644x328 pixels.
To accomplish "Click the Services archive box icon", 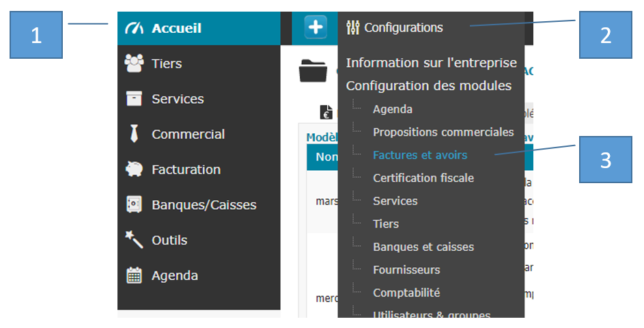I will pyautogui.click(x=134, y=98).
